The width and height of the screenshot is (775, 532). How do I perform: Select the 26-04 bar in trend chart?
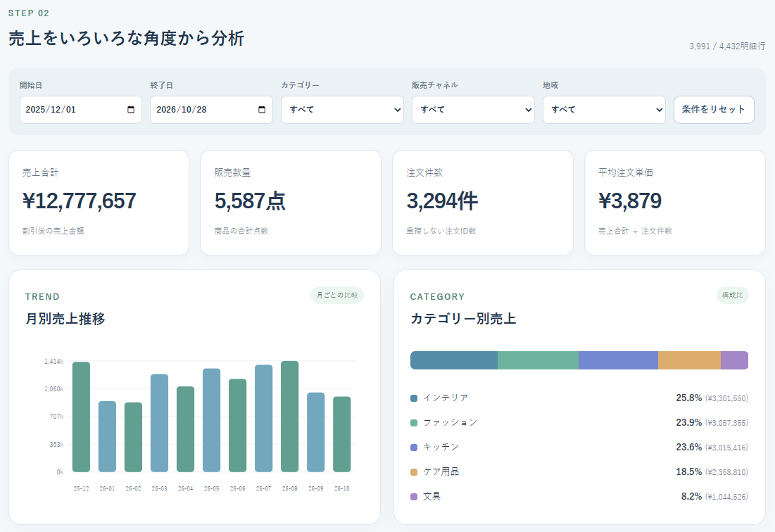[x=185, y=429]
